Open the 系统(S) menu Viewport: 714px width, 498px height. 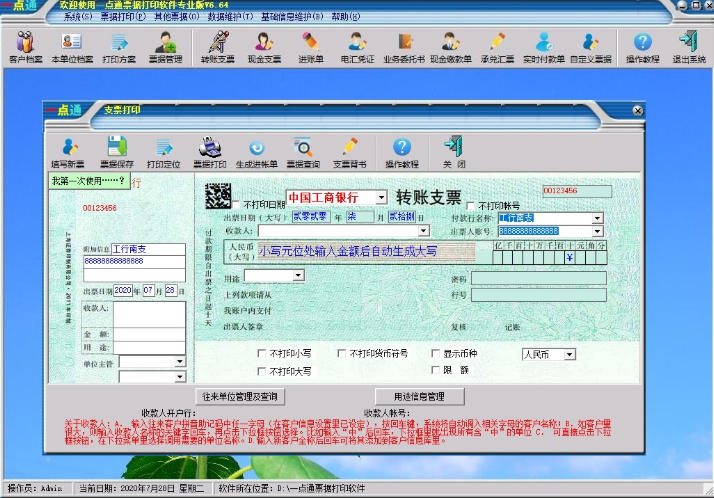coord(78,17)
